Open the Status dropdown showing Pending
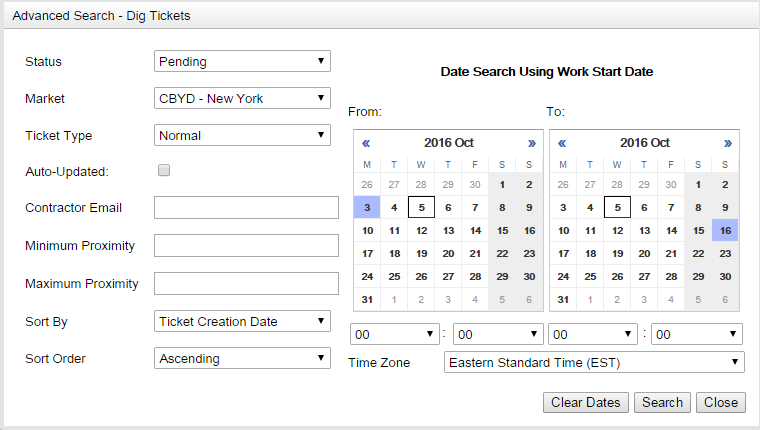This screenshot has height=430, width=760. [x=242, y=61]
